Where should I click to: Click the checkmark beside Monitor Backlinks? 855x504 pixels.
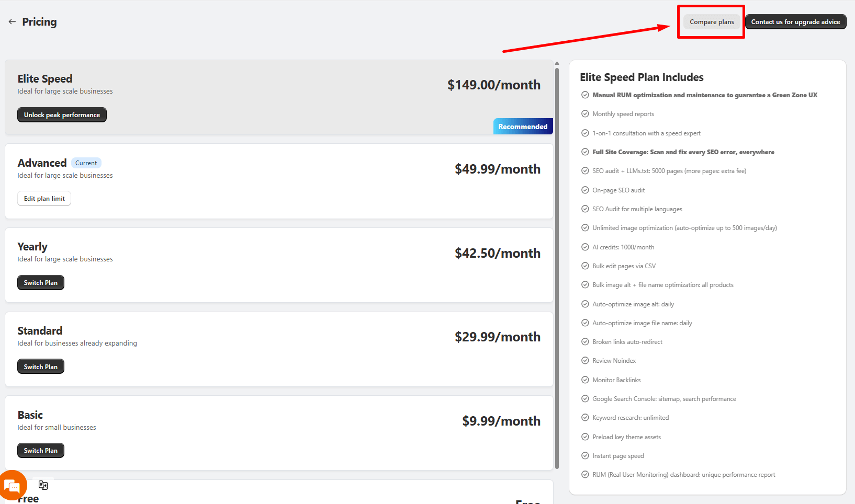tap(584, 380)
